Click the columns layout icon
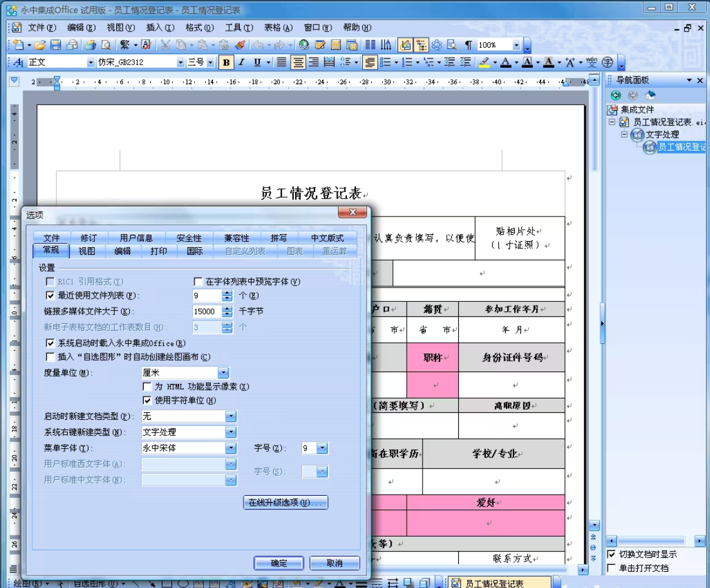The image size is (710, 588). (x=370, y=45)
